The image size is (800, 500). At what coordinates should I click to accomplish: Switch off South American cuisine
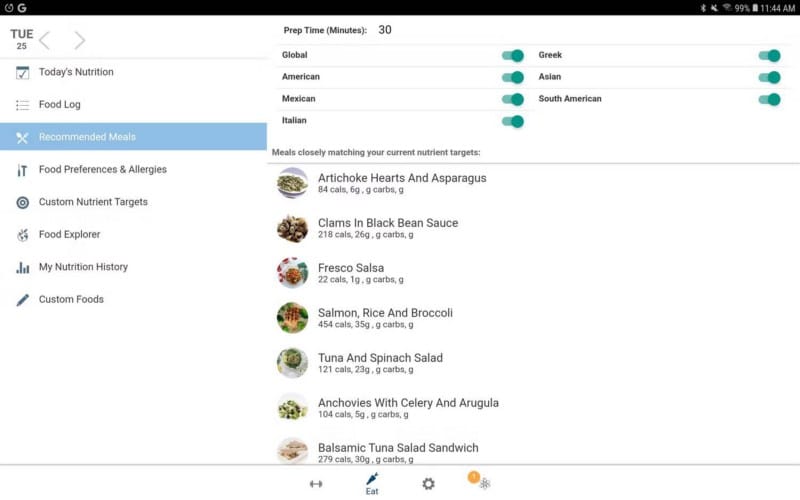[x=769, y=99]
